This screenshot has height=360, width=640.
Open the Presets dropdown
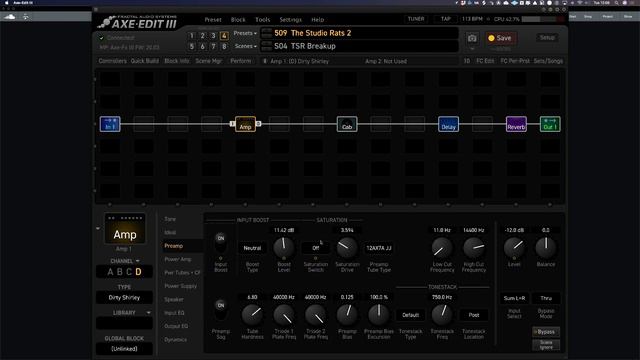245,33
